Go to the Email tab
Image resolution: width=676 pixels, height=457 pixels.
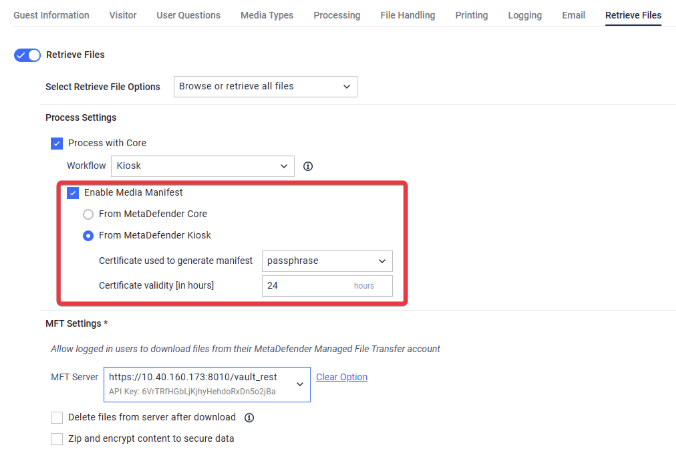click(573, 15)
